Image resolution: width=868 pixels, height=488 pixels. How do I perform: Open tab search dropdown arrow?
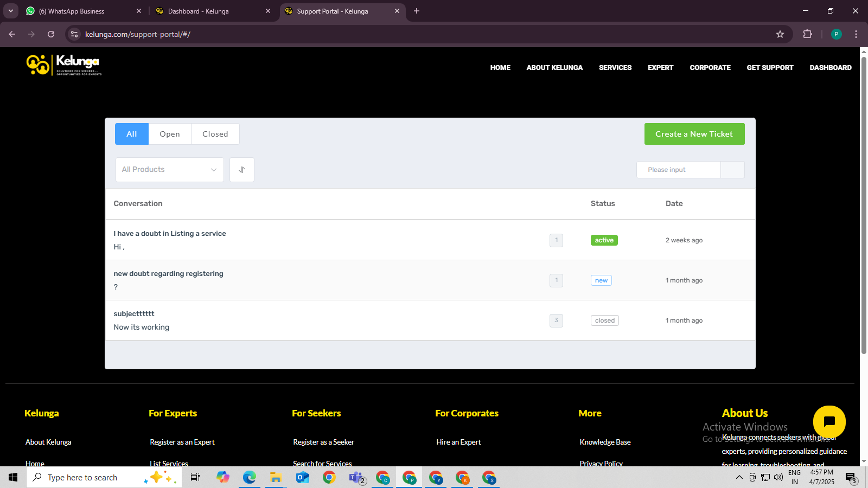pyautogui.click(x=10, y=11)
